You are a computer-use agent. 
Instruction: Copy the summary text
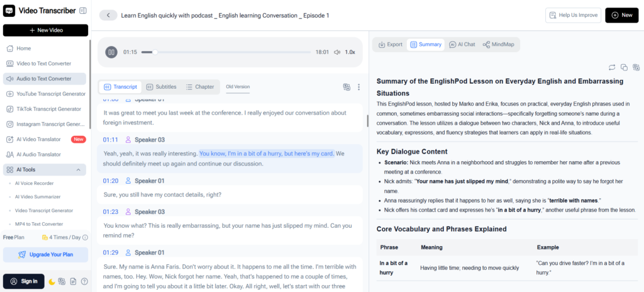click(624, 67)
